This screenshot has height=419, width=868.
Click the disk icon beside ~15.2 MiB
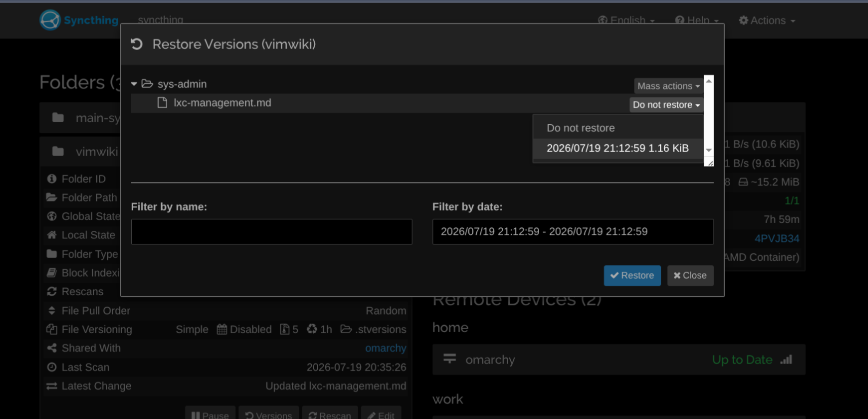pyautogui.click(x=743, y=182)
